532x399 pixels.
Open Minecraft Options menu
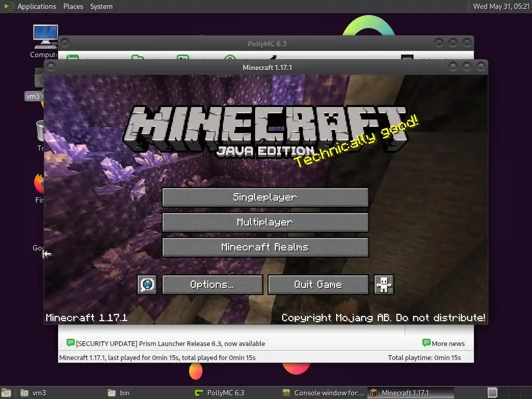click(x=212, y=285)
